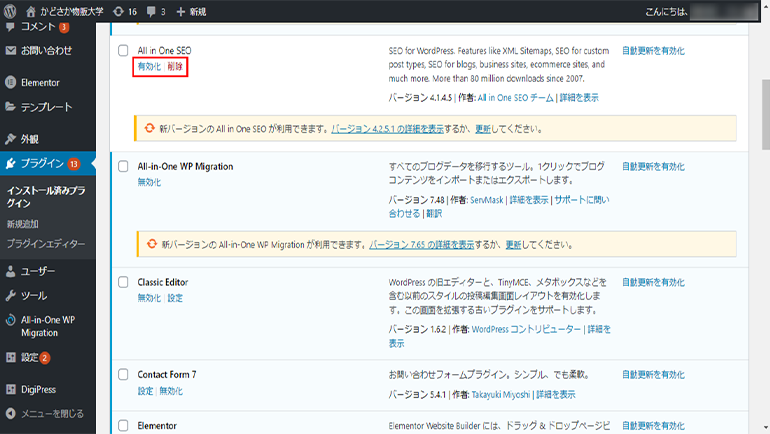Screen dimensions: 770x434
Task: Open 詳細を表示 for All-in-One WP Migration
Action: [x=529, y=200]
